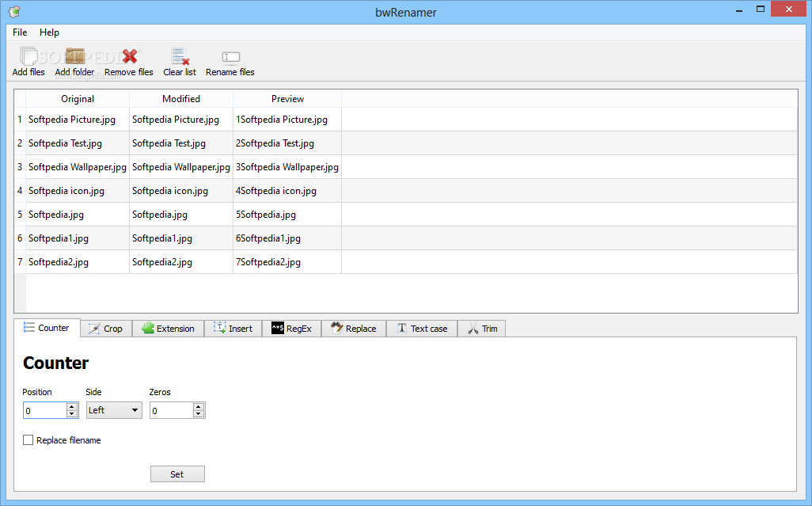
Task: Select preview cell 5Softpedia.jpg
Action: click(x=287, y=215)
